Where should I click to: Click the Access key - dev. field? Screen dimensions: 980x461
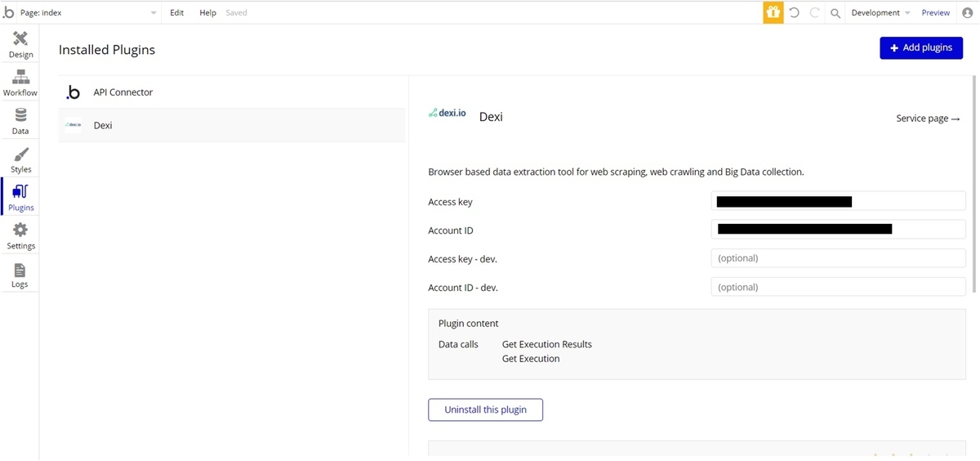coord(839,258)
